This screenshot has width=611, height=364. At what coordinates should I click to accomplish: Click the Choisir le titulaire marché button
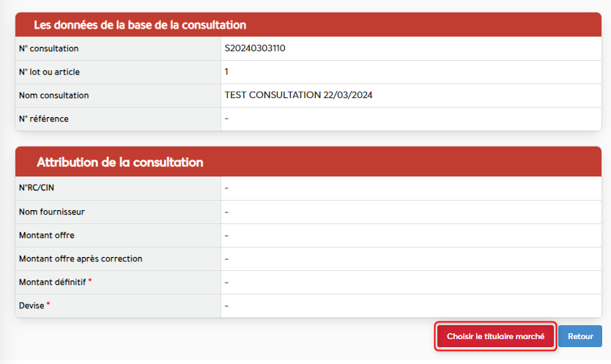click(x=495, y=337)
